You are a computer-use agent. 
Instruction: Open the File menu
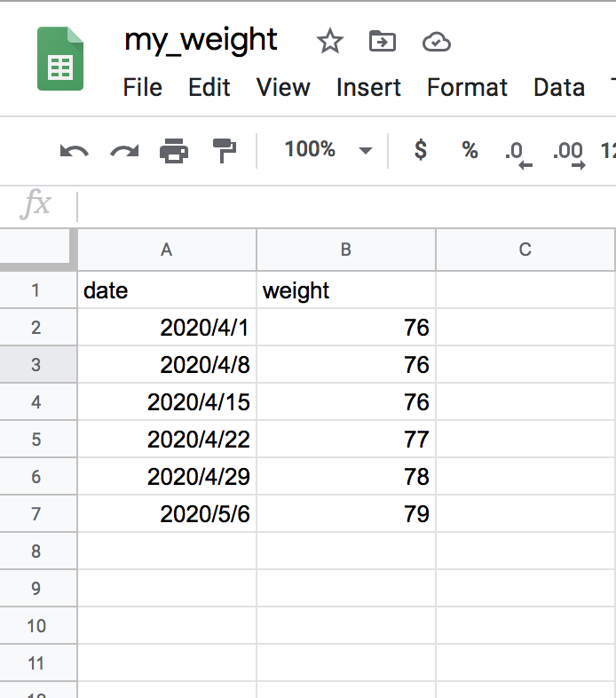click(x=142, y=87)
